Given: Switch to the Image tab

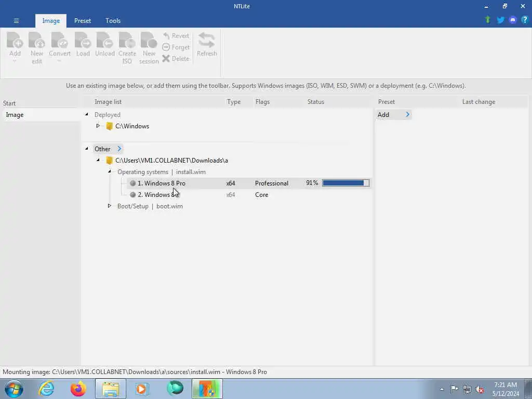Looking at the screenshot, I should tap(51, 21).
